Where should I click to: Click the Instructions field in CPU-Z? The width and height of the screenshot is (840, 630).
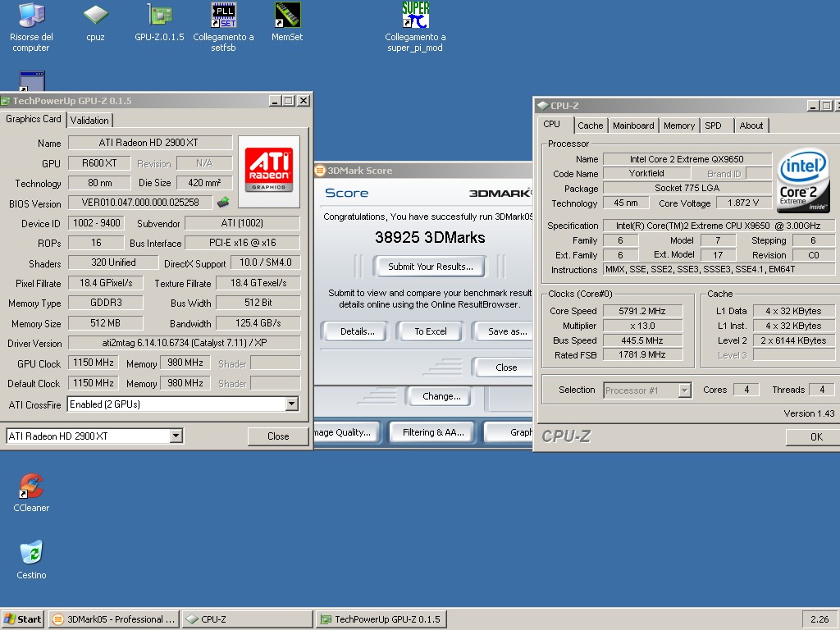719,269
